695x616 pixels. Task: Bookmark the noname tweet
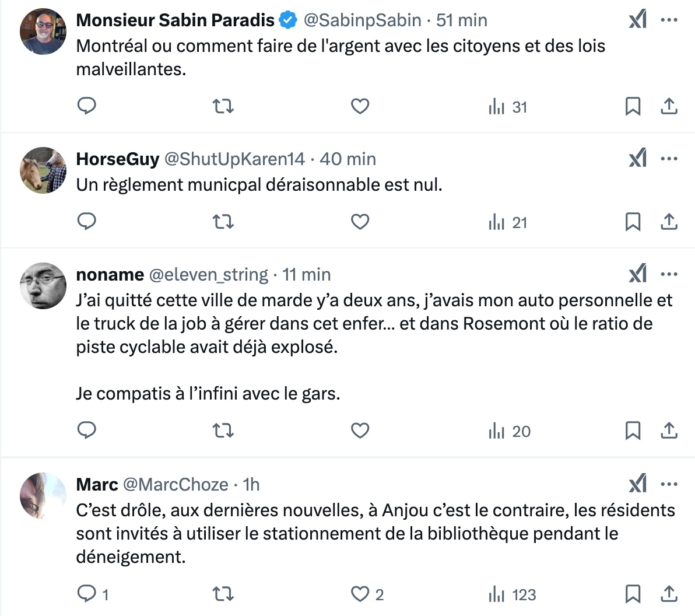(x=633, y=430)
